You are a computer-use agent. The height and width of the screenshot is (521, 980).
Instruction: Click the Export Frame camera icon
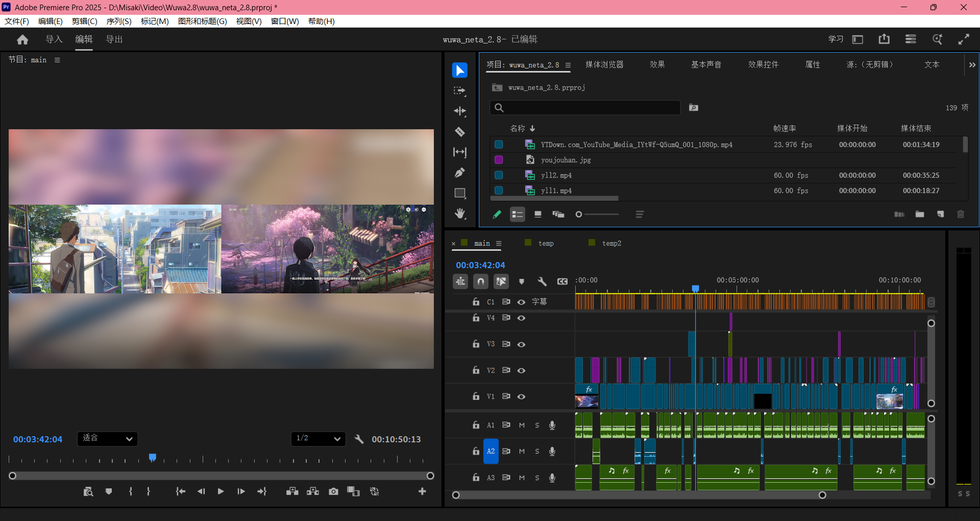(333, 491)
